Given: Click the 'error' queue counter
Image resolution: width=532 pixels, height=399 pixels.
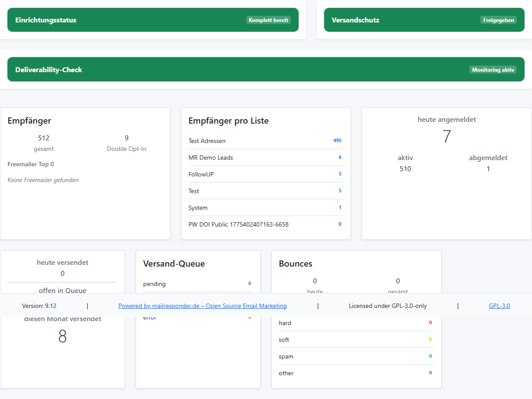Looking at the screenshot, I should (x=250, y=317).
